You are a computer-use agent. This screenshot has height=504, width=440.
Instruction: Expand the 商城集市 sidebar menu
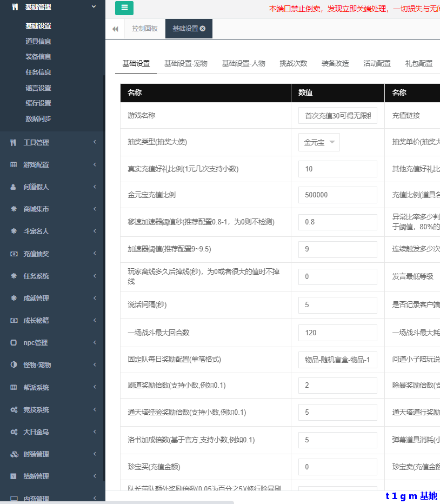pyautogui.click(x=94, y=209)
